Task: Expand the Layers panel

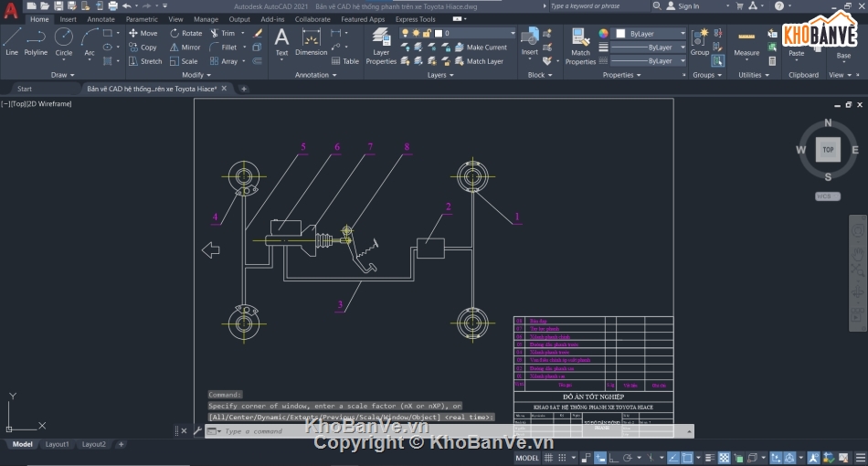Action: point(440,75)
